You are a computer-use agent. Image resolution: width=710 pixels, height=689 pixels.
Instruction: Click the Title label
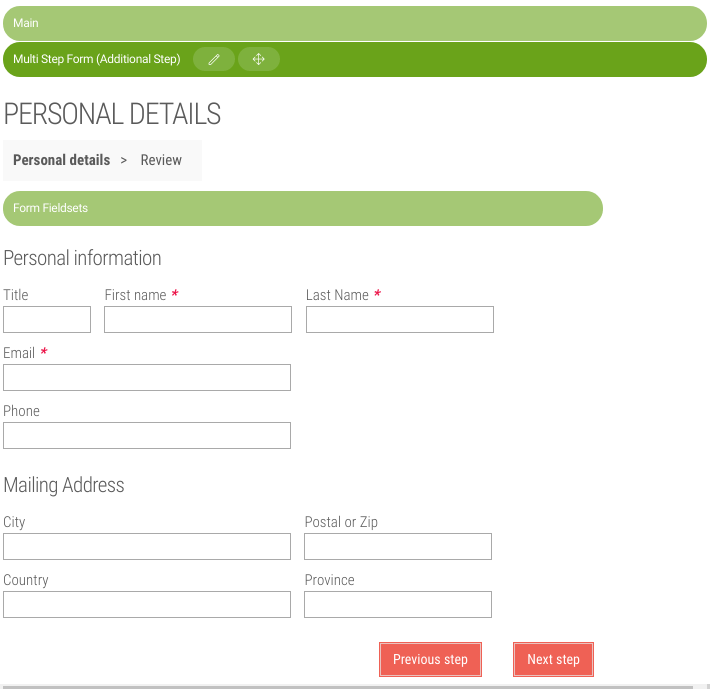tap(16, 295)
